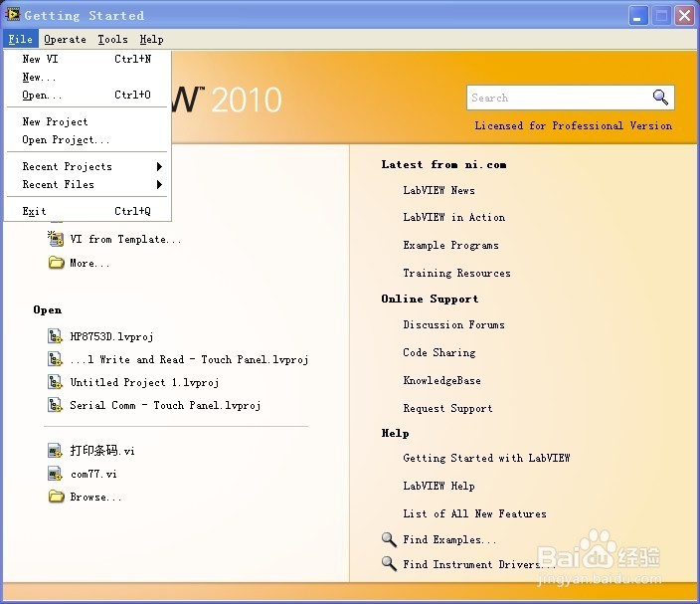Click the LabVIEW icon in the title bar
Image resolution: width=700 pixels, height=604 pixels.
(12, 15)
